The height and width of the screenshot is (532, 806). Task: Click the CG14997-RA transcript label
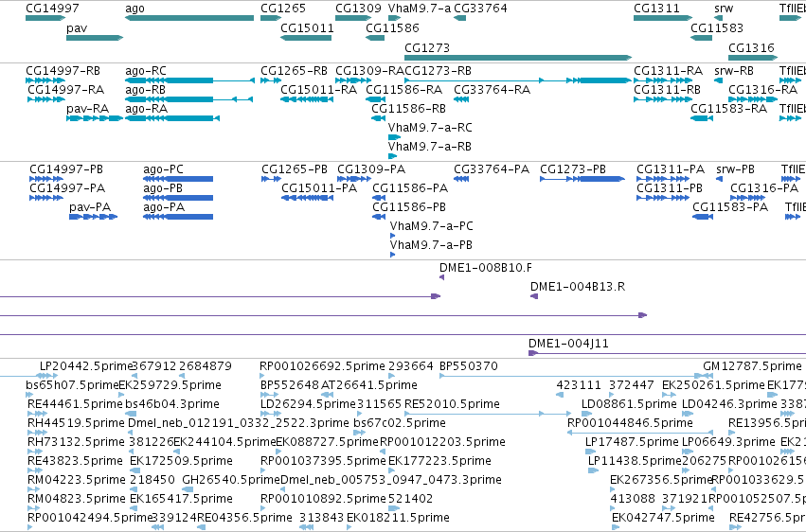coord(65,89)
